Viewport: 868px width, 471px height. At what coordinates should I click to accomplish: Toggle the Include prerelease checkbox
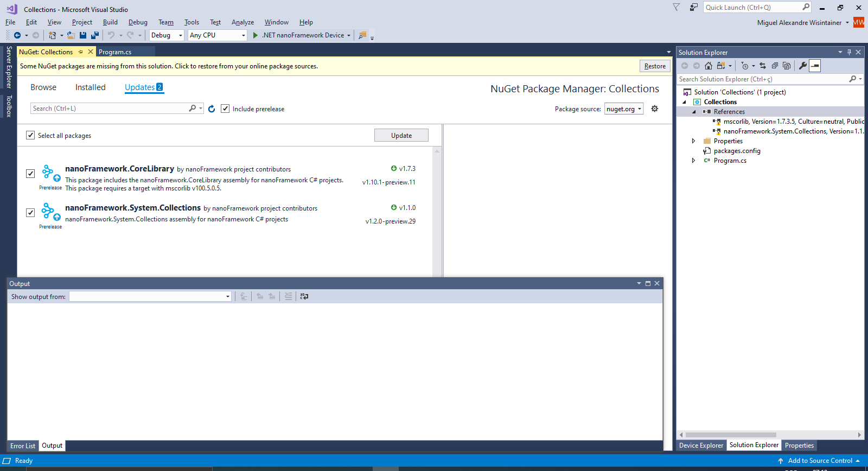pyautogui.click(x=225, y=109)
